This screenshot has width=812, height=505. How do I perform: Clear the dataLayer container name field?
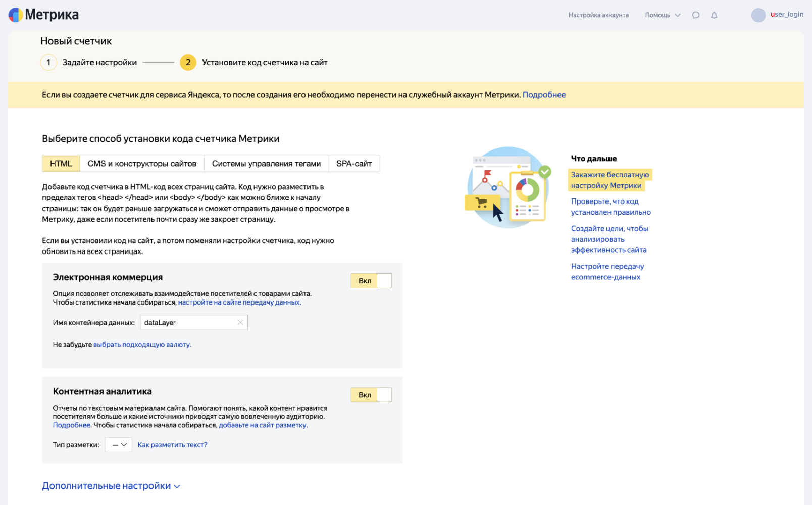[240, 323]
